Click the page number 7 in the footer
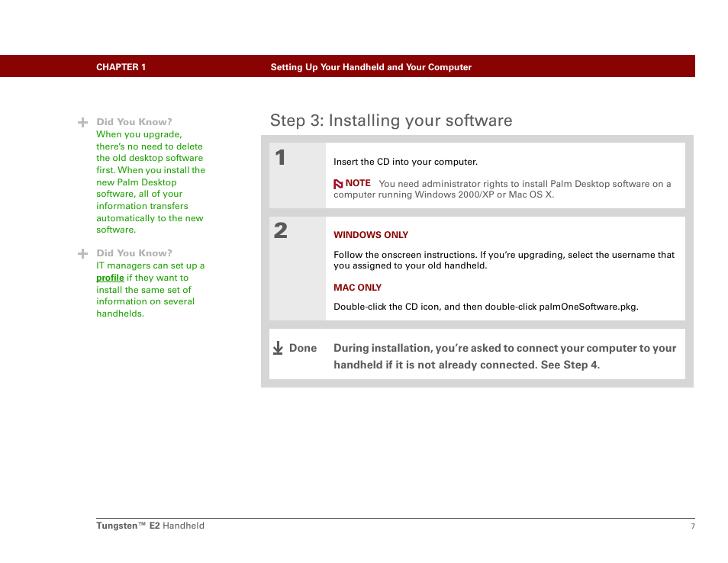Image resolution: width=728 pixels, height=563 pixels. (x=693, y=526)
